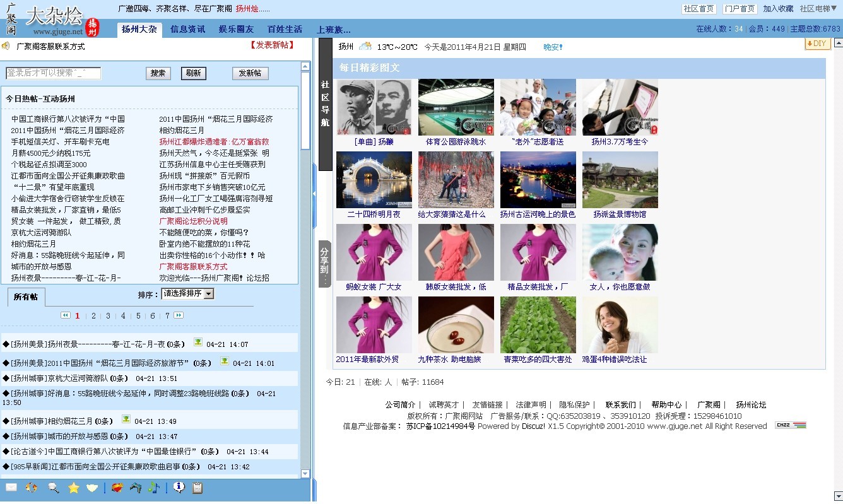Click the left panel scrollbar up arrow
This screenshot has height=504, width=843.
tap(305, 66)
